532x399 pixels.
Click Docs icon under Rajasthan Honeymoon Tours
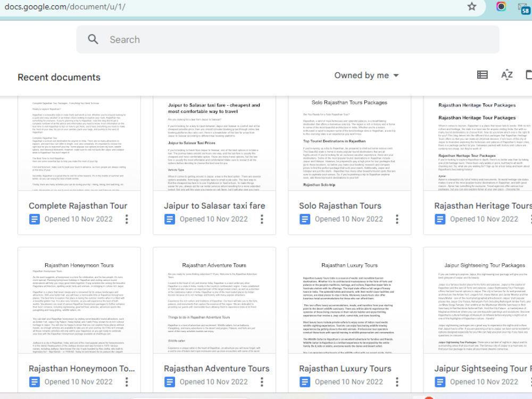click(34, 382)
